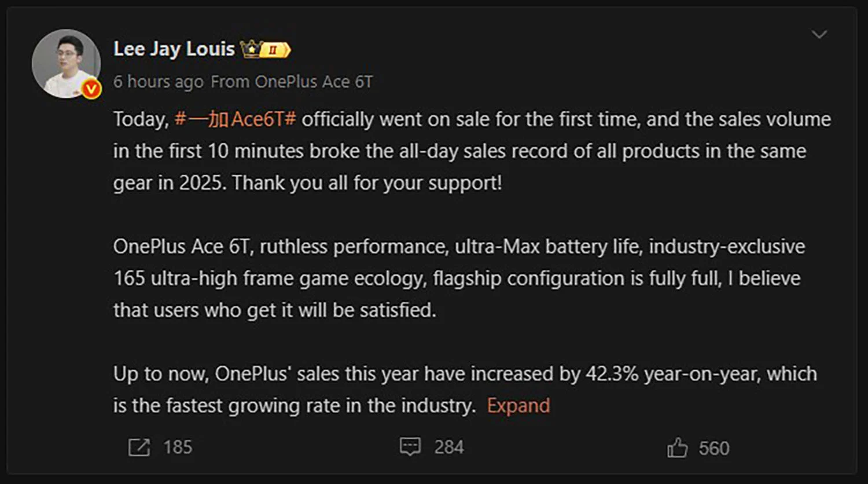
Task: Click the like count '560'
Action: click(x=714, y=447)
